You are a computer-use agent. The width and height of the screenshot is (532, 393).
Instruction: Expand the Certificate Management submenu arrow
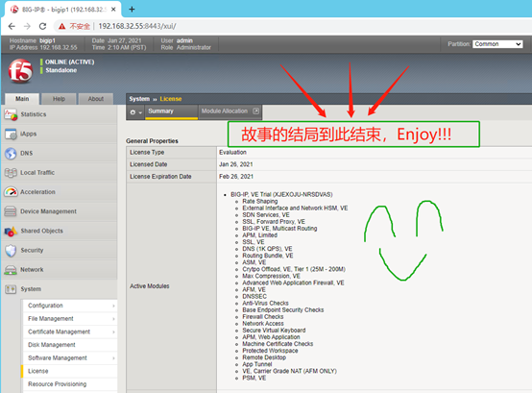pyautogui.click(x=113, y=332)
